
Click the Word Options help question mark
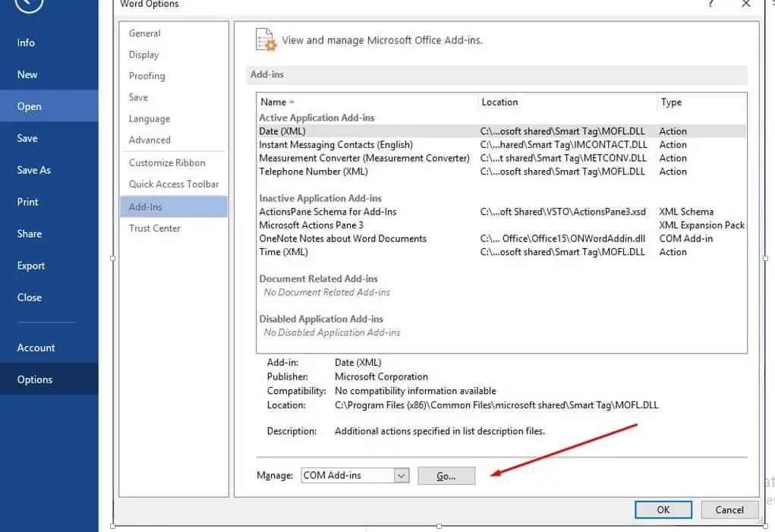[x=710, y=4]
